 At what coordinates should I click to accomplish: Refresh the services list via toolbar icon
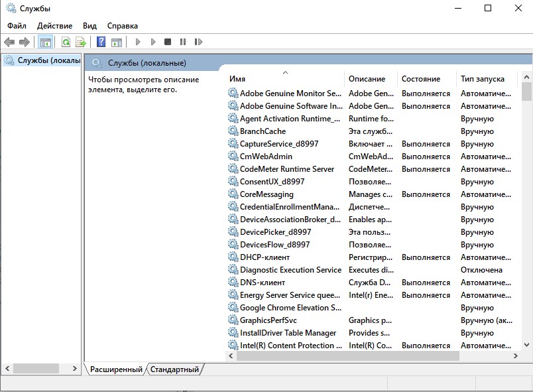tap(66, 42)
